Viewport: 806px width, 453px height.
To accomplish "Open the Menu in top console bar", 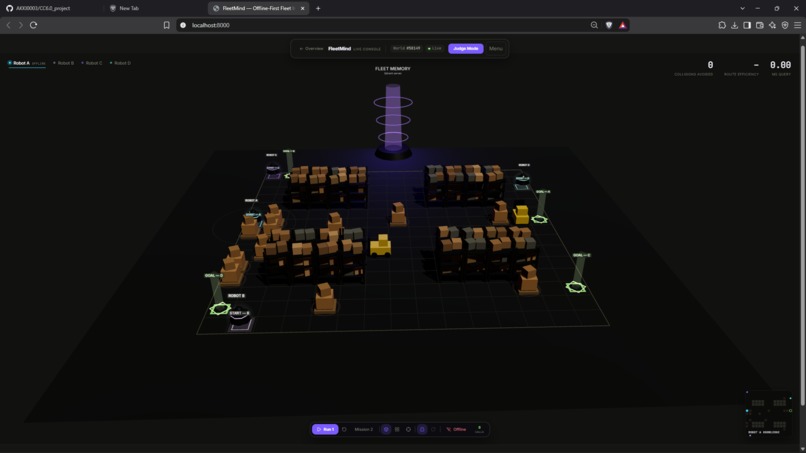I will point(496,48).
